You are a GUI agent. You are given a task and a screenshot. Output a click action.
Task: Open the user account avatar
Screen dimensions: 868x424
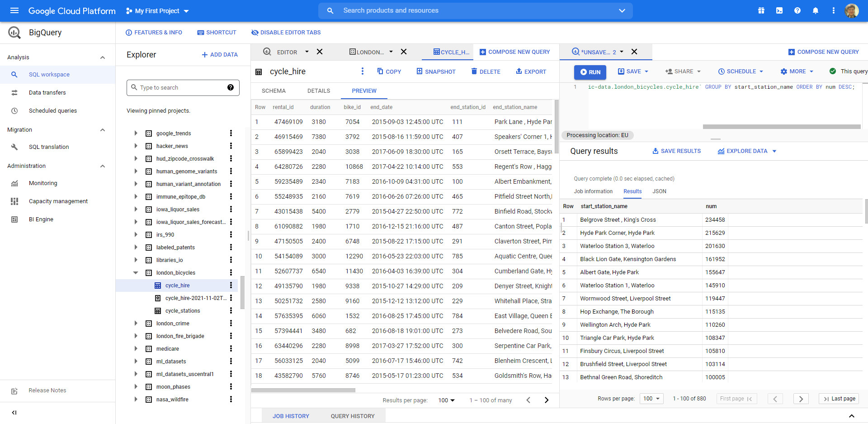pos(852,10)
